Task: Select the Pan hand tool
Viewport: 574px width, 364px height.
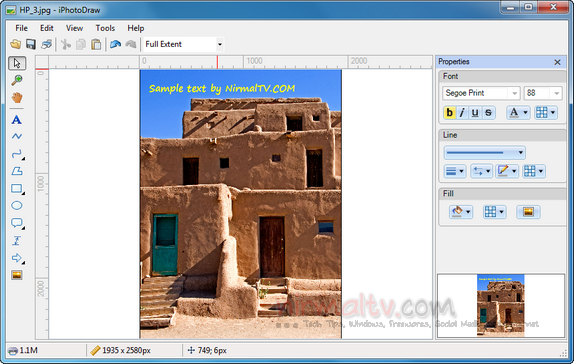Action: click(x=17, y=98)
